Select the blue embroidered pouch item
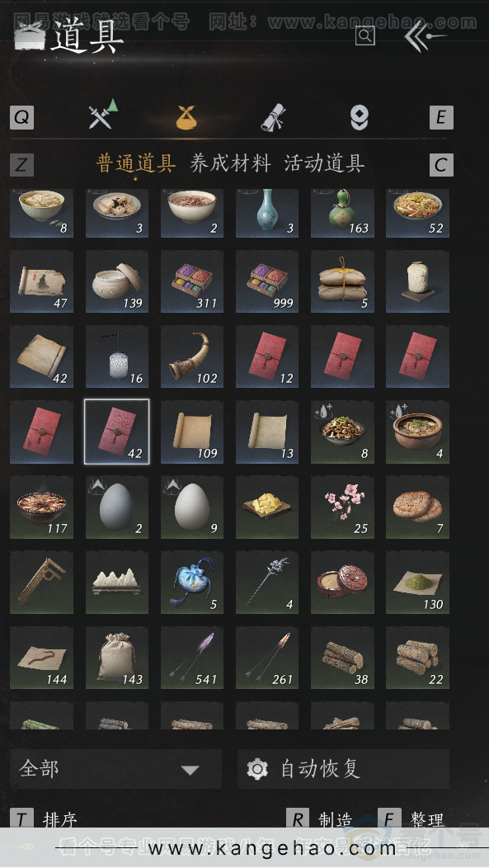The height and width of the screenshot is (868, 489). tap(192, 583)
